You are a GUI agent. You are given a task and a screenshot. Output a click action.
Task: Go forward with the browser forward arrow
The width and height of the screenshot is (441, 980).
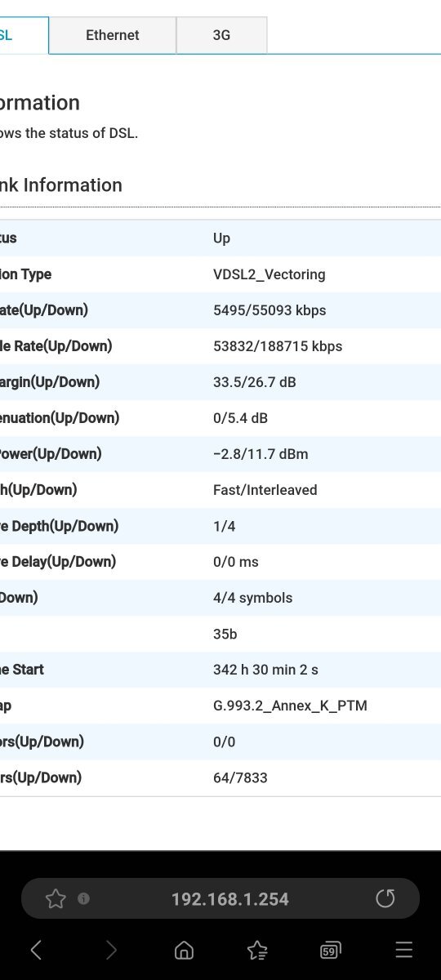111,950
